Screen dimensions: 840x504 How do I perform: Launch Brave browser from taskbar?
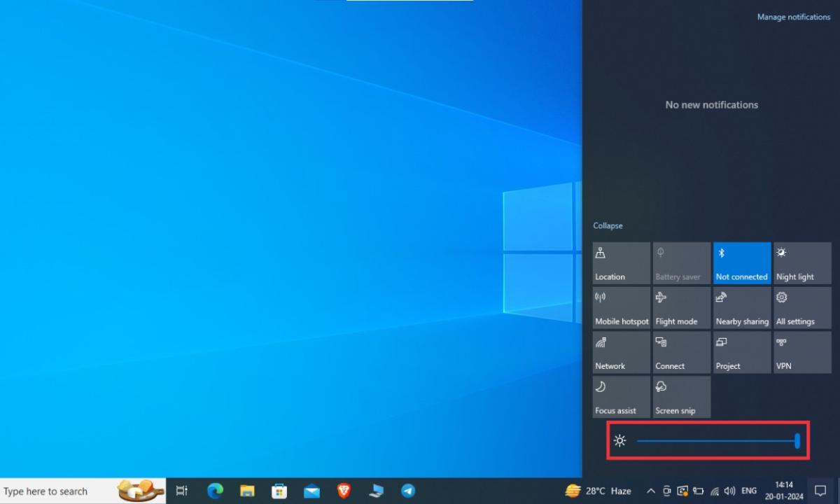pyautogui.click(x=344, y=491)
